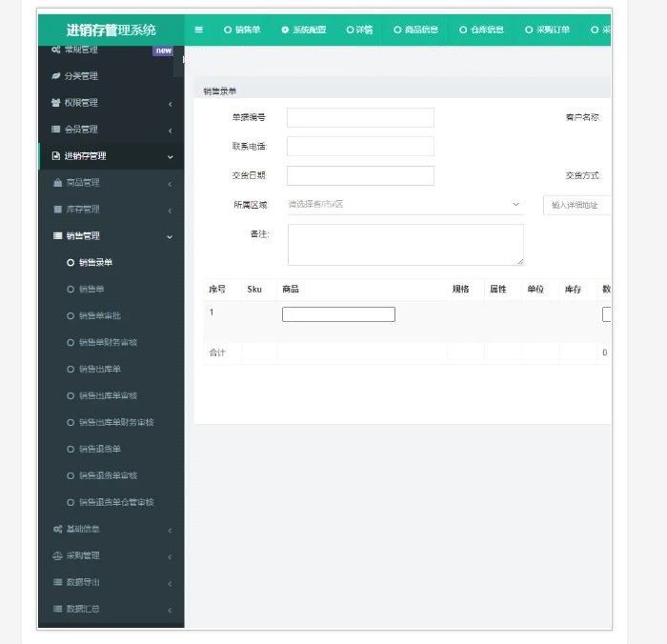Click the 属性 column header
The image size is (667, 644).
click(x=498, y=290)
